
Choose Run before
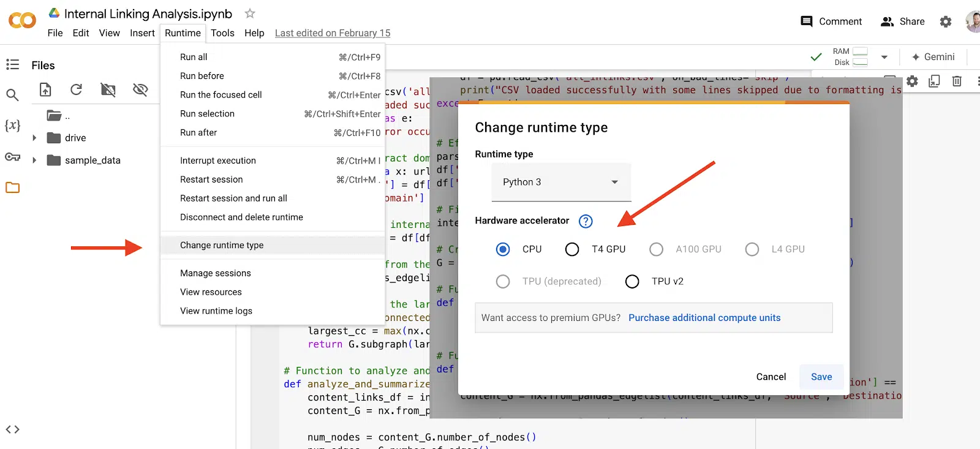click(273, 76)
